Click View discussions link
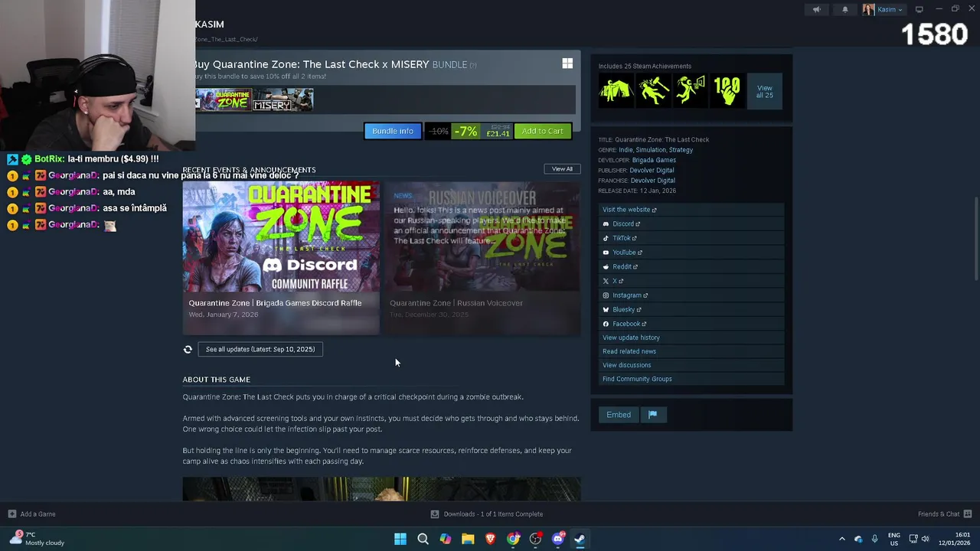Screen dimensions: 980x551 (x=626, y=365)
